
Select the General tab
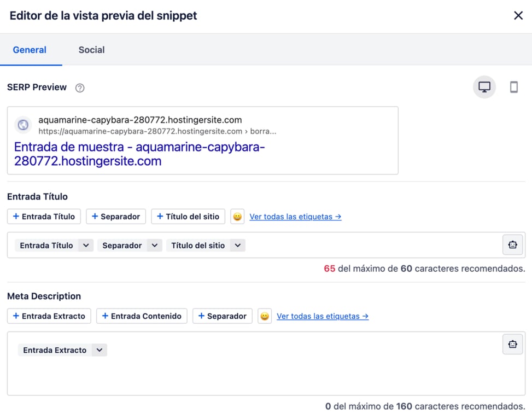click(x=30, y=50)
